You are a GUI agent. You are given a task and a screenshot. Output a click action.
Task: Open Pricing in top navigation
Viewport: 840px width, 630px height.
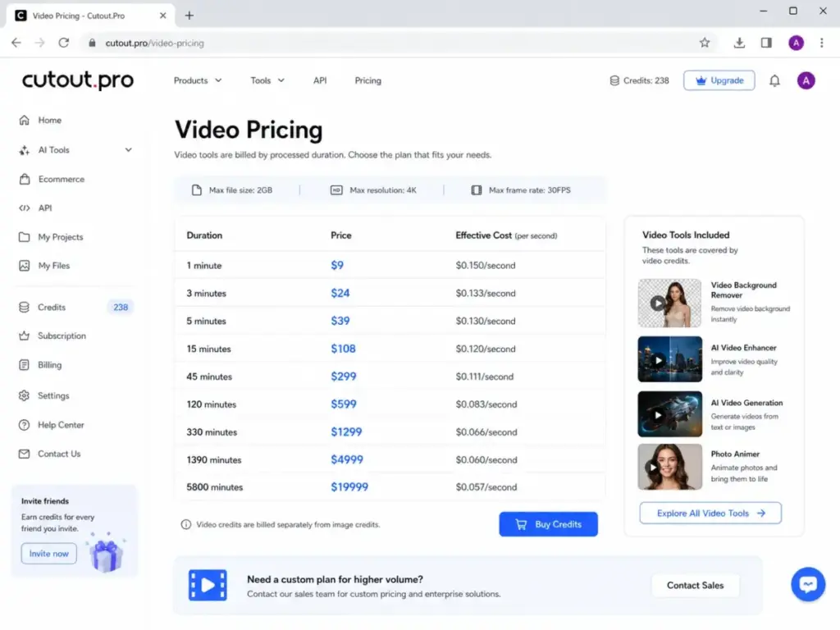pyautogui.click(x=368, y=80)
